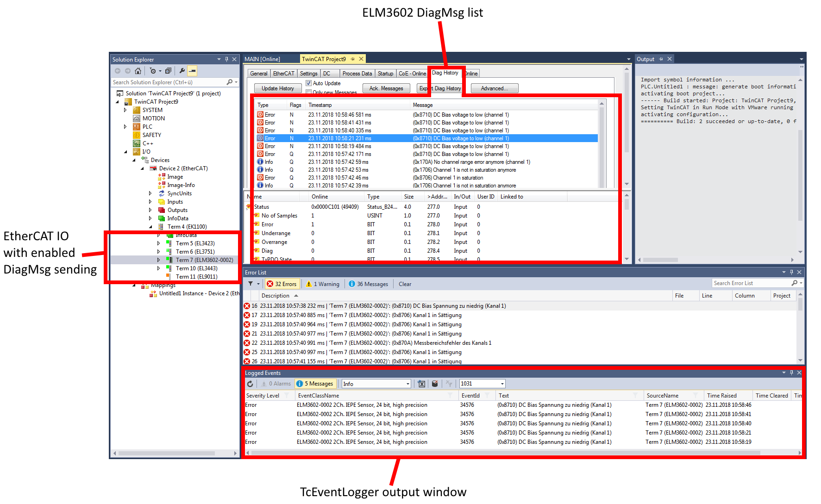Image resolution: width=821 pixels, height=504 pixels.
Task: Select the highlighted 10:58:21 231 ms error row
Action: (x=426, y=138)
